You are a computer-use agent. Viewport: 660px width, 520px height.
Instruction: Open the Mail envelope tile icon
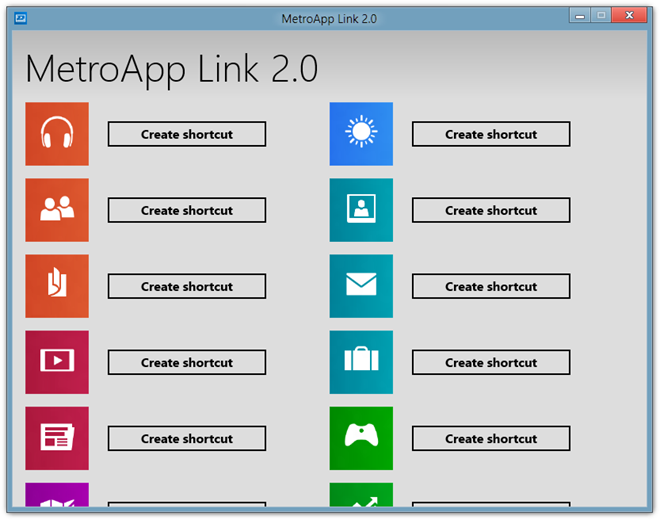tap(361, 286)
